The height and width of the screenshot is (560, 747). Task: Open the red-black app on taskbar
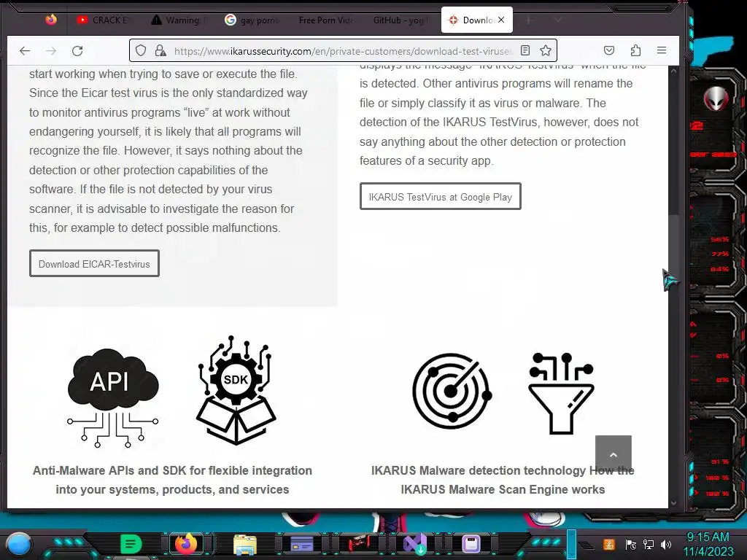358,543
